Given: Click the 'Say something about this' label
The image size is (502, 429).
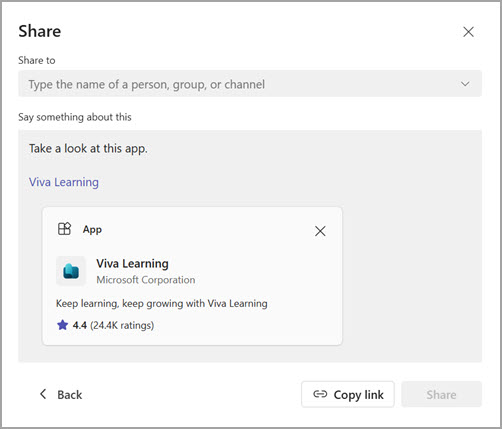Looking at the screenshot, I should 75,117.
